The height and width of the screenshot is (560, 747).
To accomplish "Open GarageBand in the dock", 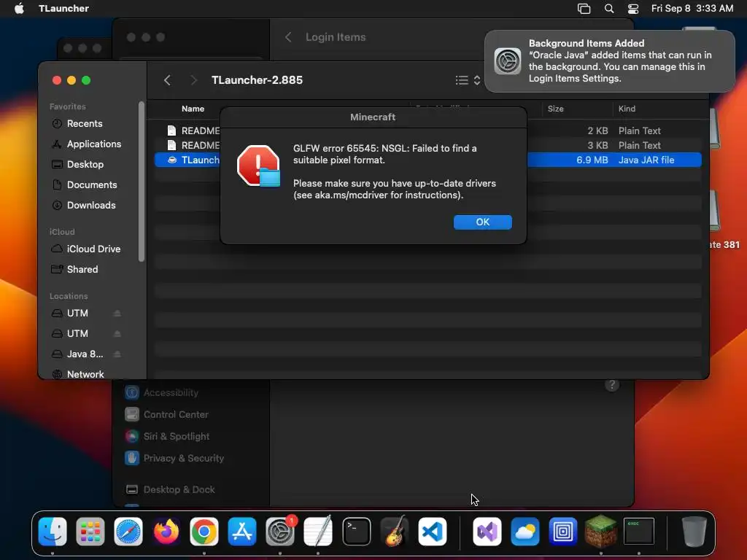I will (395, 531).
